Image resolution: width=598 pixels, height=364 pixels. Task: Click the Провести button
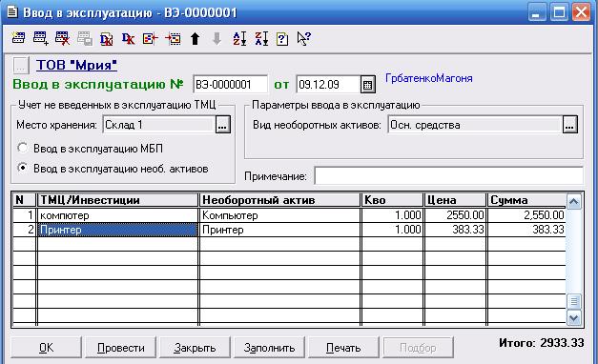click(120, 348)
